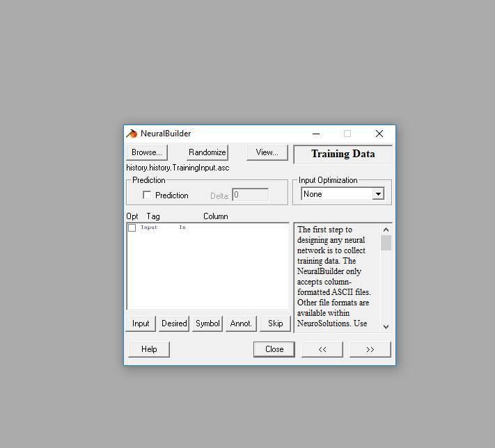The image size is (495, 448).
Task: Tag column as Annot.
Action: (241, 323)
